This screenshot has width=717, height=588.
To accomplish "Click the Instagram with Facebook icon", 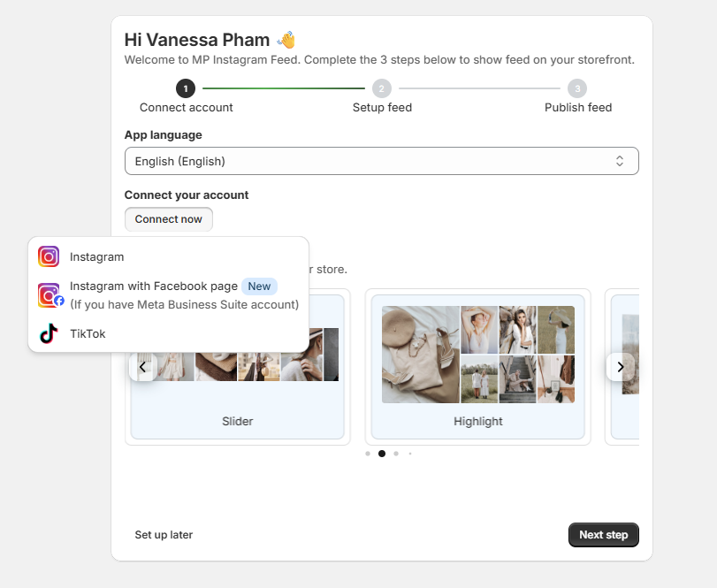I will 50,295.
